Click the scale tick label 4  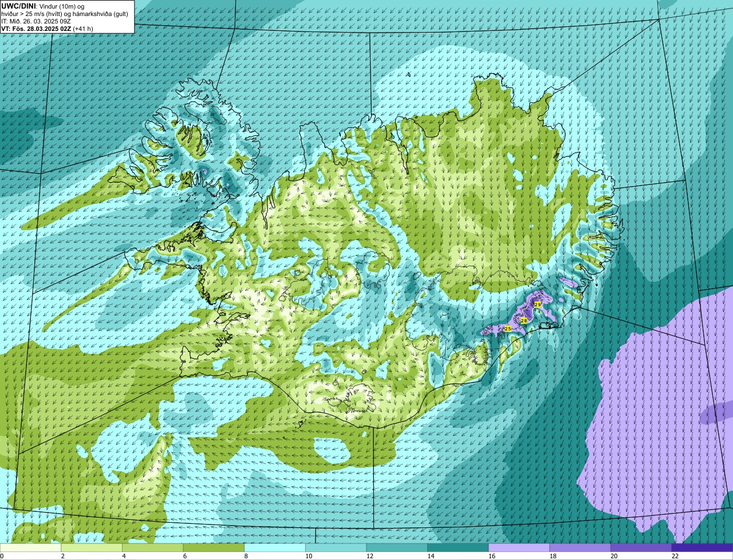click(124, 556)
